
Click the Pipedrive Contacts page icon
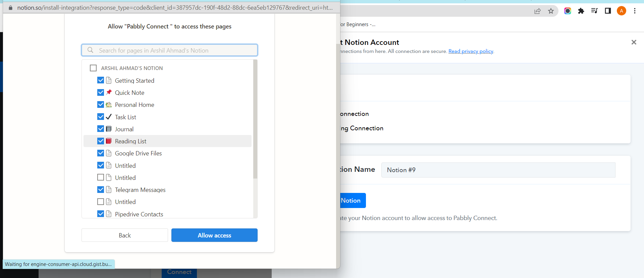[x=109, y=214]
